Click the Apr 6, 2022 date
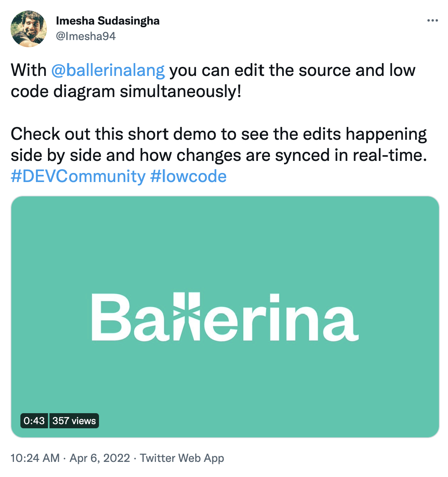 [100, 458]
